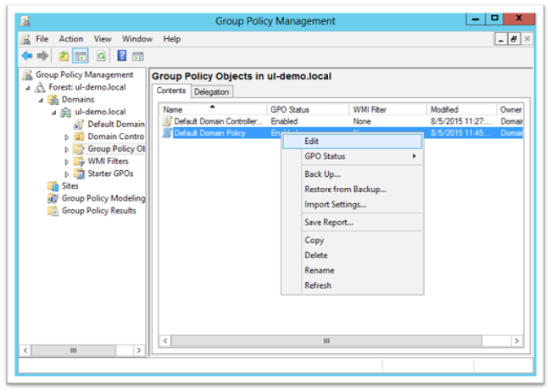Screen dimensions: 551x392
Task: Click the Up one level folder icon
Action: tap(64, 56)
